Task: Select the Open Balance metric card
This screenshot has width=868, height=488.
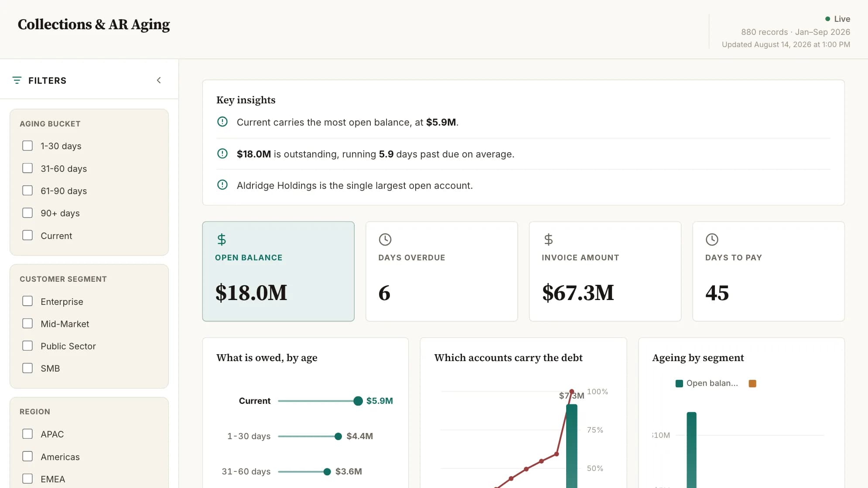Action: coord(278,271)
